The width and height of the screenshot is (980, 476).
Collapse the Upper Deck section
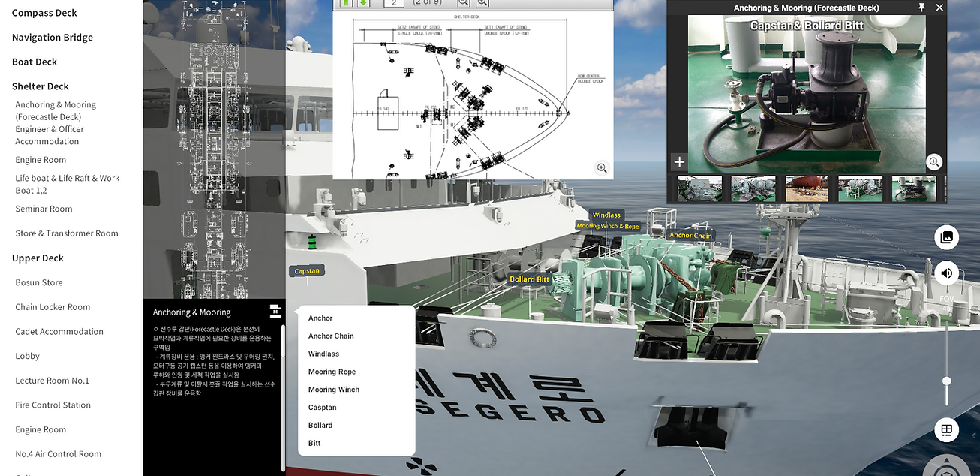38,258
